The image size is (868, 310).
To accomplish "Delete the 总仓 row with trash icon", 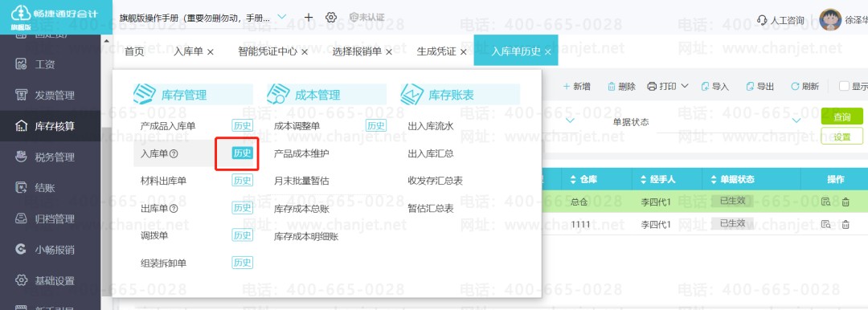I will point(845,202).
